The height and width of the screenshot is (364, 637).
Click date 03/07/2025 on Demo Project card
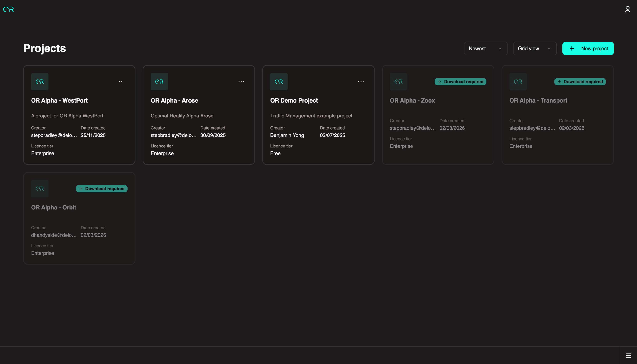coord(332,135)
